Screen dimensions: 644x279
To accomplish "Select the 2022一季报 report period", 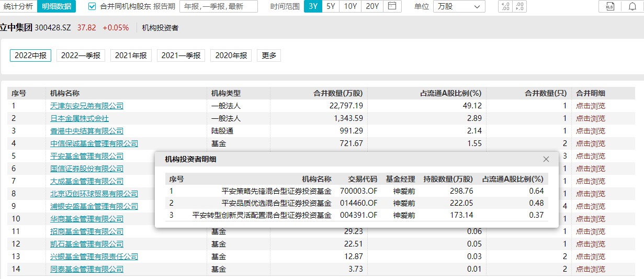I will pos(81,55).
